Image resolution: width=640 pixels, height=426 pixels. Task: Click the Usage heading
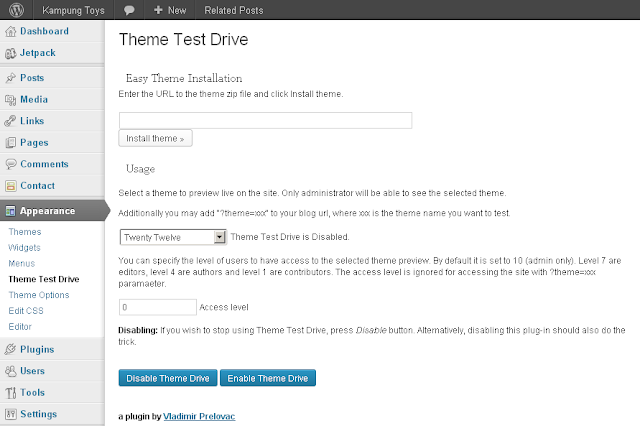(x=140, y=169)
